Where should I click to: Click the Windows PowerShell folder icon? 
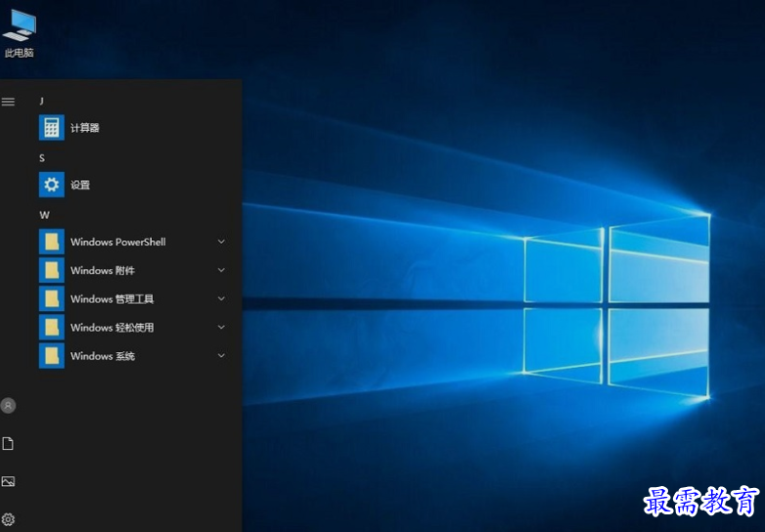52,242
